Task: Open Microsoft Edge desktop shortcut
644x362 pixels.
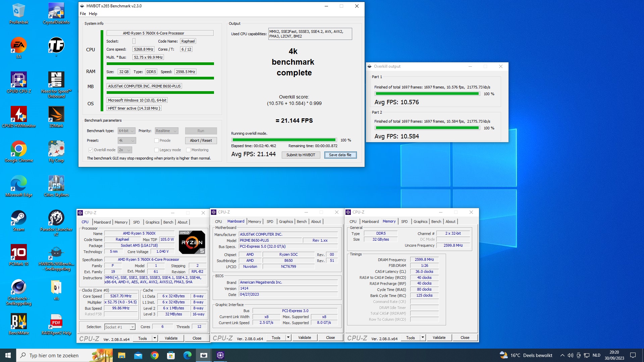Action: (19, 186)
